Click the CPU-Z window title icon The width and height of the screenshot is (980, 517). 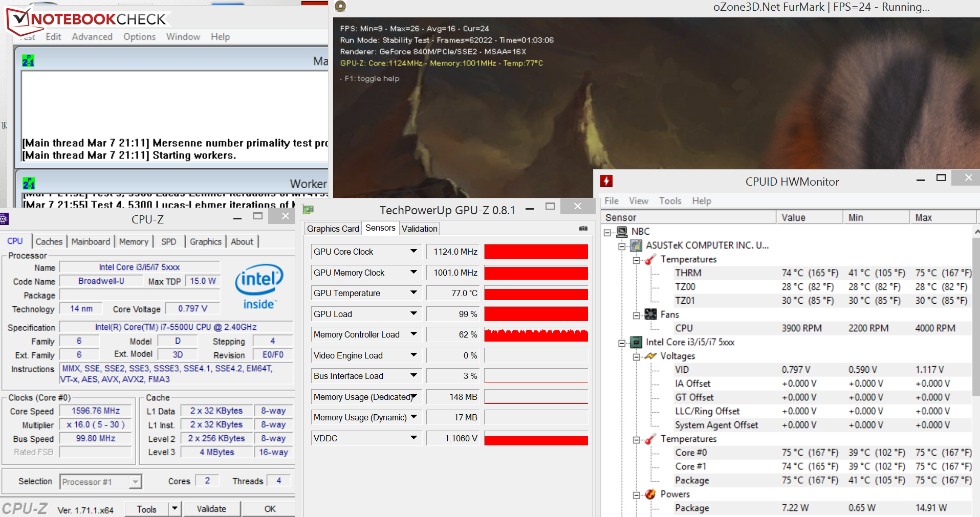click(x=4, y=219)
